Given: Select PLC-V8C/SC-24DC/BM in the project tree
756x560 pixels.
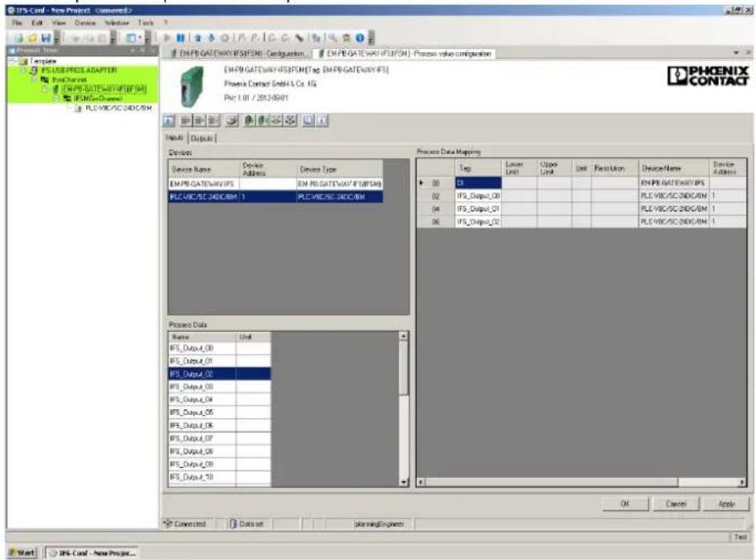Looking at the screenshot, I should (118, 108).
